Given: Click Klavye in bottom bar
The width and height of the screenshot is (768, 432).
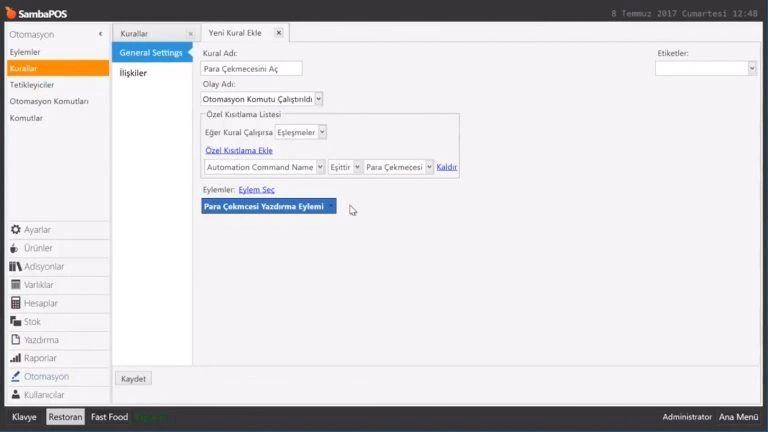Looking at the screenshot, I should (24, 417).
